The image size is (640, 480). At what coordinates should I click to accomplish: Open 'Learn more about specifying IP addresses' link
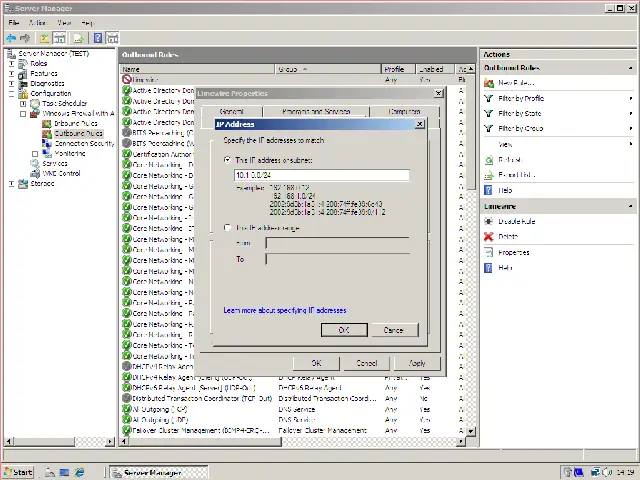pyautogui.click(x=284, y=310)
